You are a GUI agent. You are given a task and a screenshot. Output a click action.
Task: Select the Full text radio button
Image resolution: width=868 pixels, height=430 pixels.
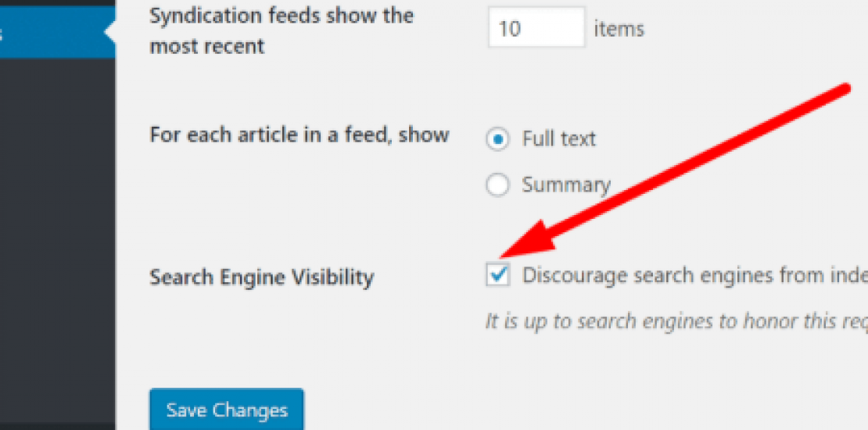coord(497,139)
